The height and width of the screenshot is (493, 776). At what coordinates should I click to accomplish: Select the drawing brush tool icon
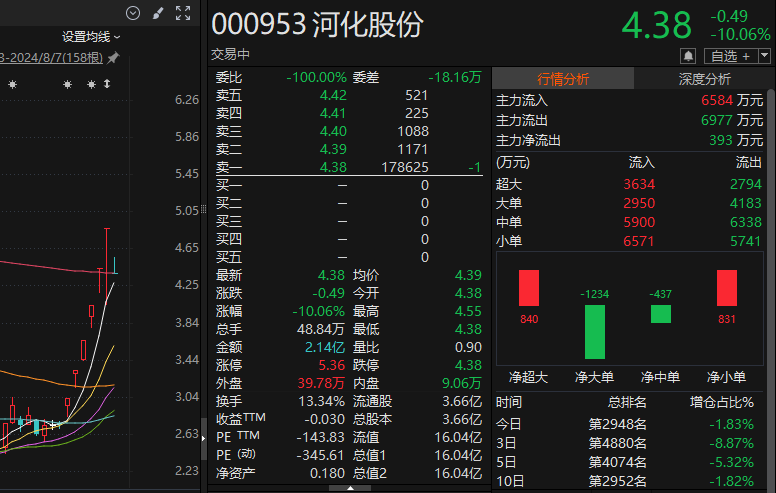click(158, 13)
